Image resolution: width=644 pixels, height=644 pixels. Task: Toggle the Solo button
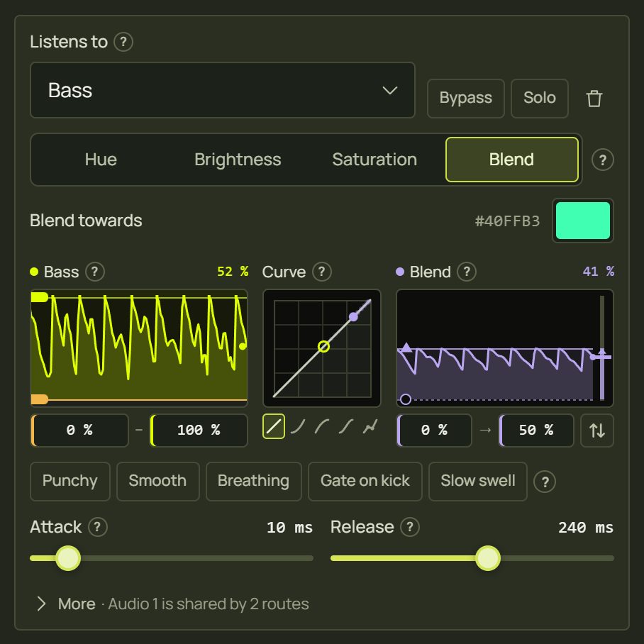click(539, 98)
